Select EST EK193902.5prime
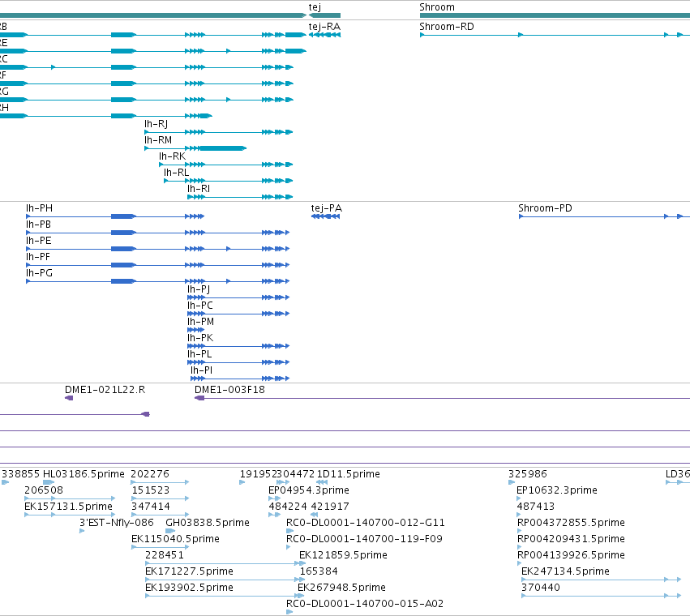 (x=189, y=588)
